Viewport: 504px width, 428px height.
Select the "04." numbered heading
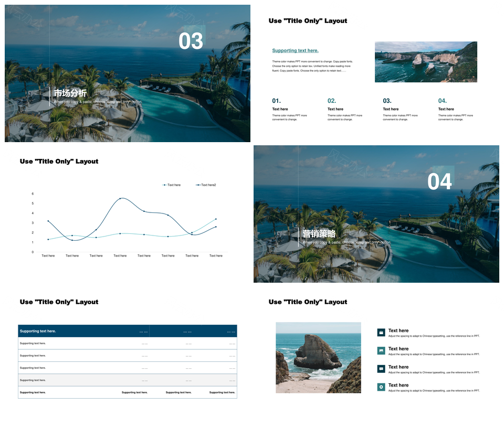point(443,101)
